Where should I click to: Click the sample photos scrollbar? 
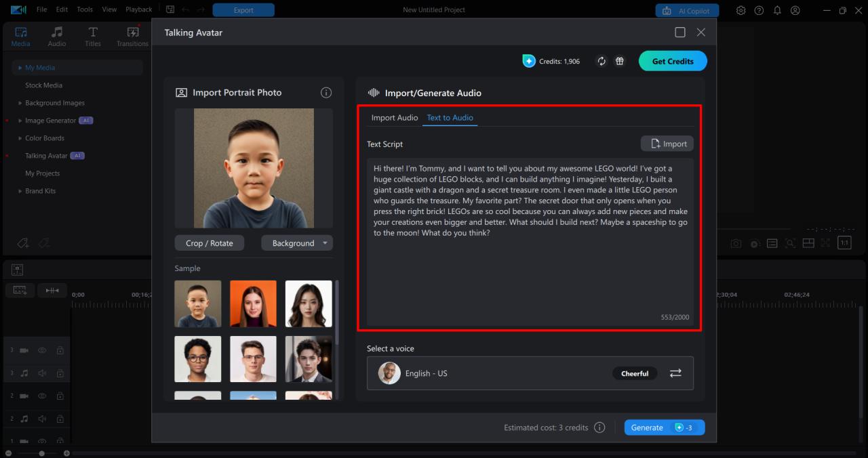pos(337,312)
